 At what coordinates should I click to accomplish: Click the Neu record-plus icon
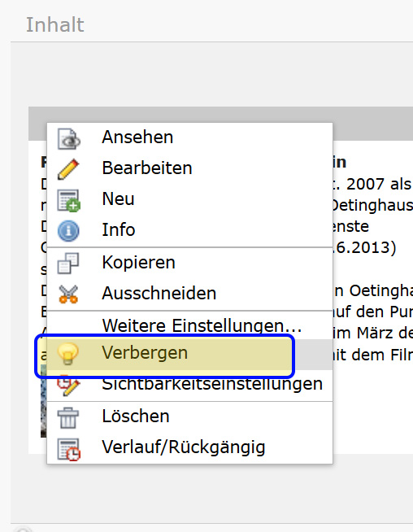(69, 201)
